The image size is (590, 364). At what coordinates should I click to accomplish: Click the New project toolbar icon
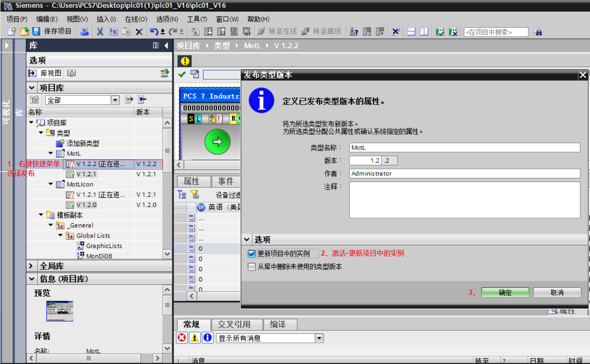[13, 32]
